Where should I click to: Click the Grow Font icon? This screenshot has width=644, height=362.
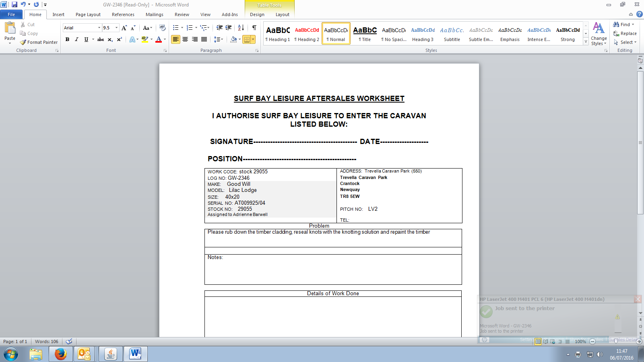[124, 28]
